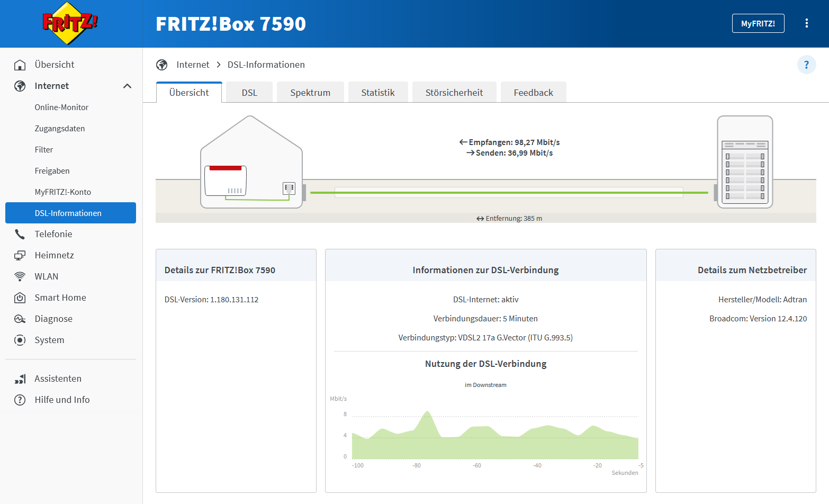Viewport: 829px width, 504px height.
Task: Click 'Details zur FRITZ!Box 7590' heading
Action: (220, 270)
